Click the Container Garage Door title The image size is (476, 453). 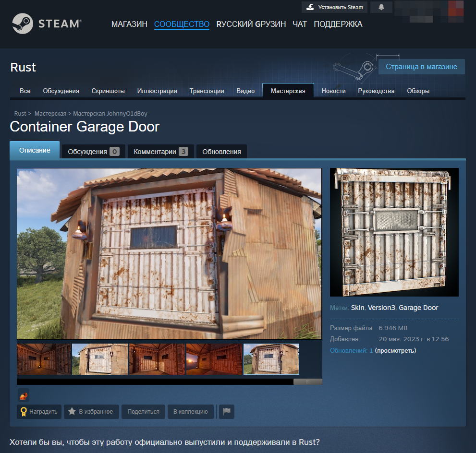(x=85, y=126)
